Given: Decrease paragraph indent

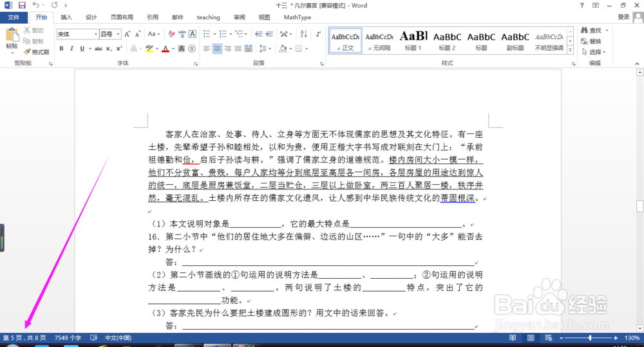Looking at the screenshot, I should [258, 34].
